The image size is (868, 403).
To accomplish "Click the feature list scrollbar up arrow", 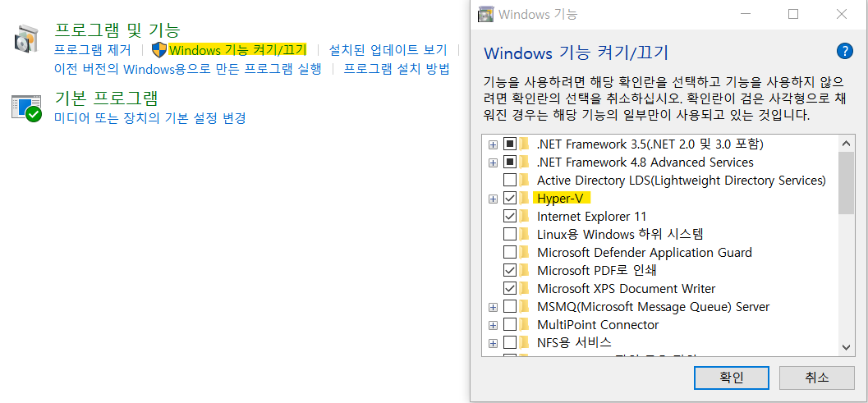I will click(846, 144).
